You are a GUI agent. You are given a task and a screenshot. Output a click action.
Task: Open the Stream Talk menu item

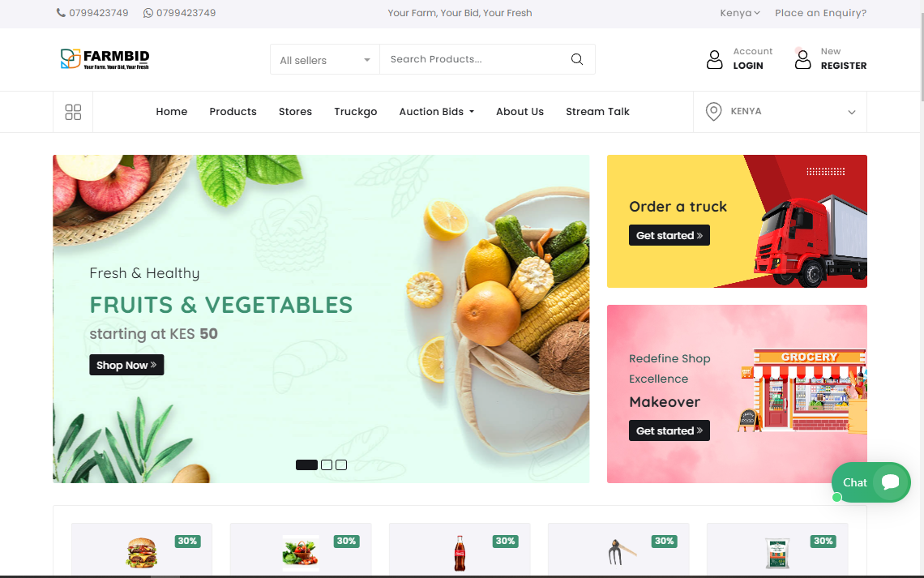click(597, 112)
